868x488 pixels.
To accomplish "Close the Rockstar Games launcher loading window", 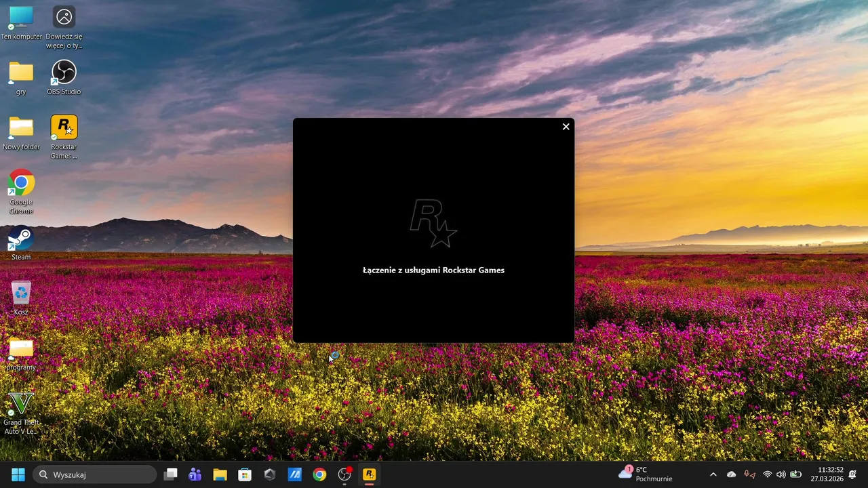I will coord(566,127).
